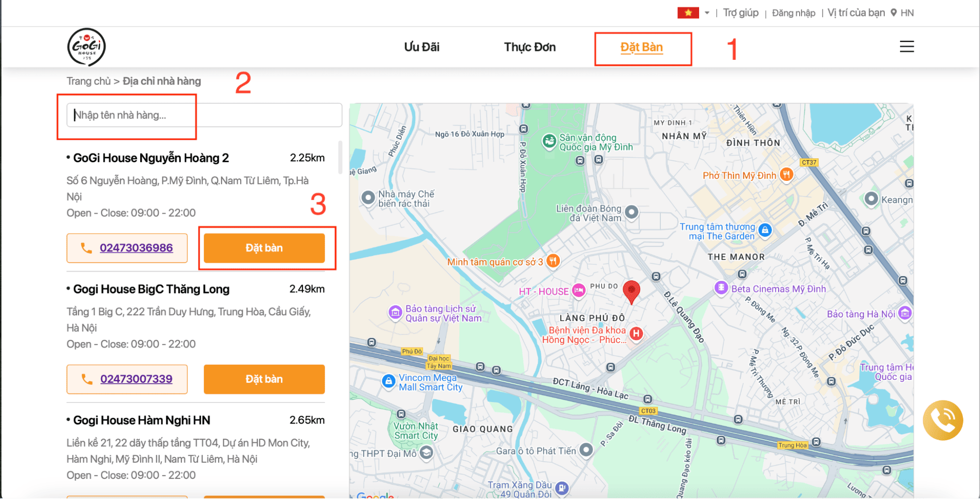Viewport: 980px width, 499px height.
Task: Click the Trợ giúp help link
Action: pos(741,13)
